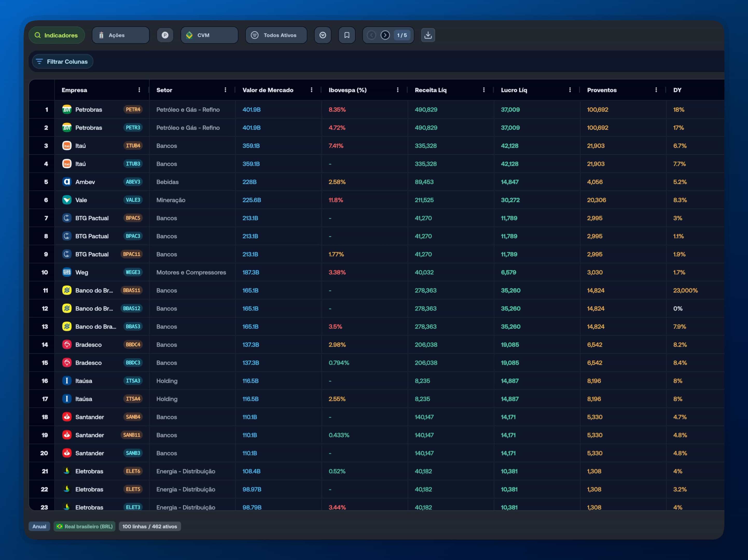The height and width of the screenshot is (560, 748).
Task: Click the Bradesco logo for BBDC4
Action: 67,345
